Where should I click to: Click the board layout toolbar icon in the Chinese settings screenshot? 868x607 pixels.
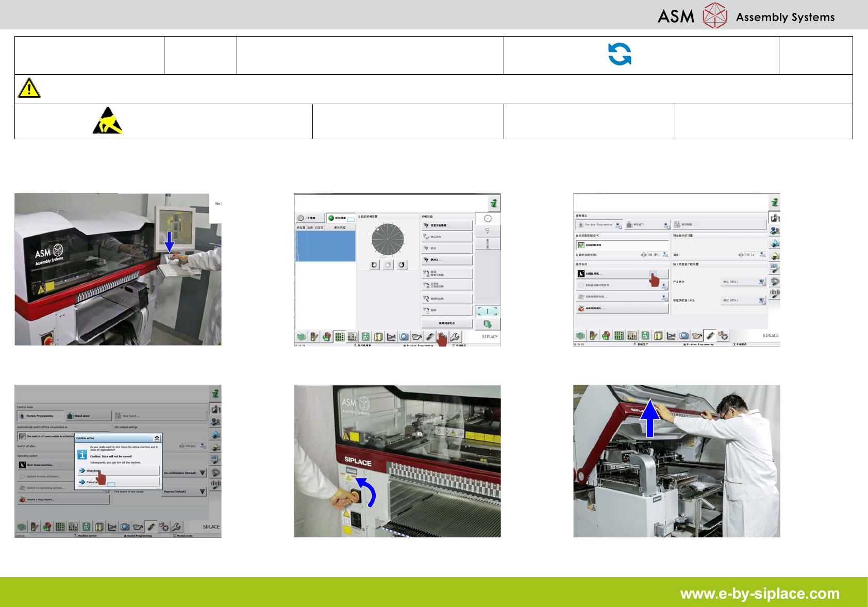(x=645, y=336)
